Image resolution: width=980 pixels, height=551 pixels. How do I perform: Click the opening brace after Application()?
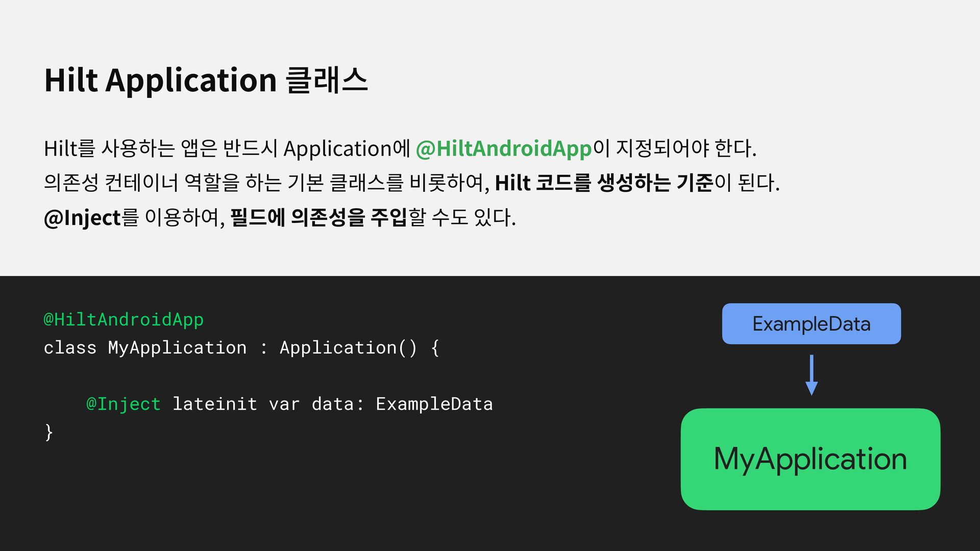(435, 347)
